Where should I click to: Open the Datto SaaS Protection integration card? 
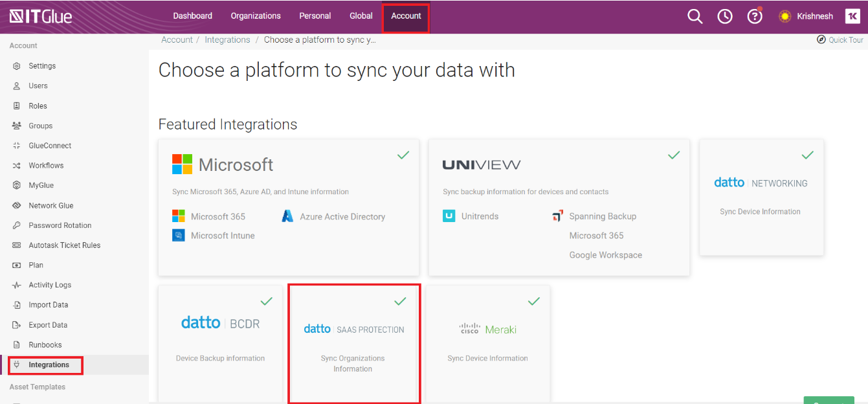click(354, 344)
